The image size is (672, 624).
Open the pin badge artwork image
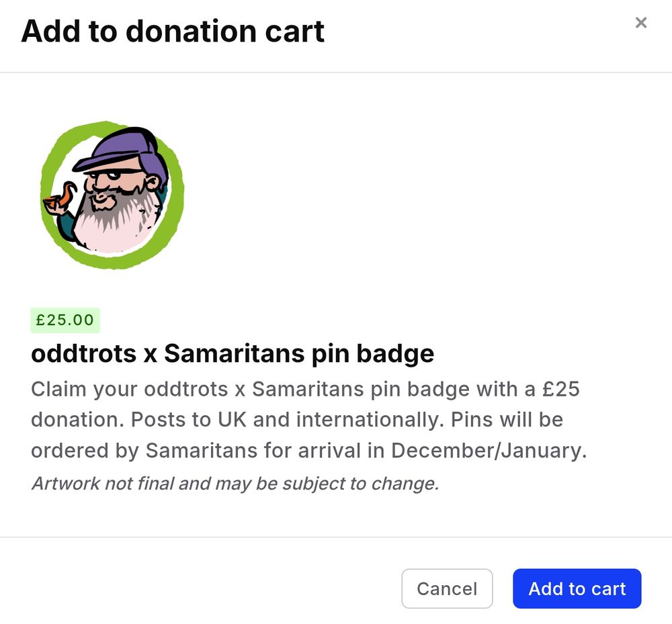pyautogui.click(x=112, y=195)
